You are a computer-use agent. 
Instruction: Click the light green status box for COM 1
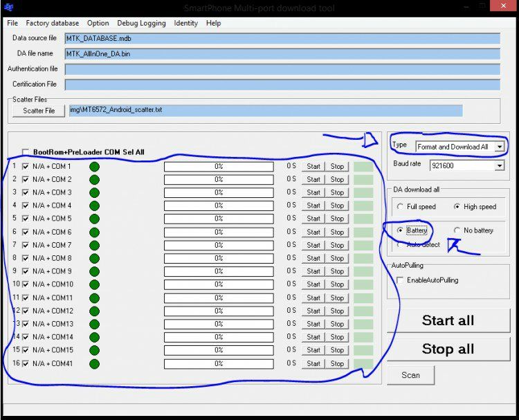pyautogui.click(x=363, y=167)
